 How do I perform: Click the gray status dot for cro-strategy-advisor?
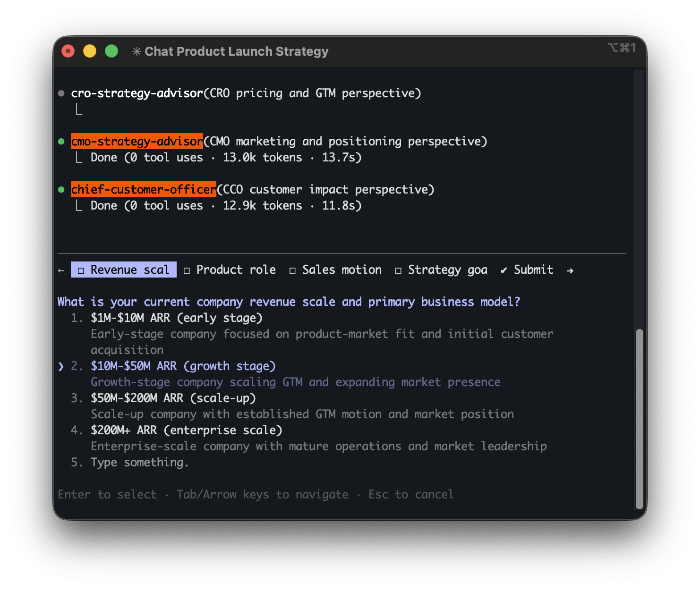(x=61, y=93)
